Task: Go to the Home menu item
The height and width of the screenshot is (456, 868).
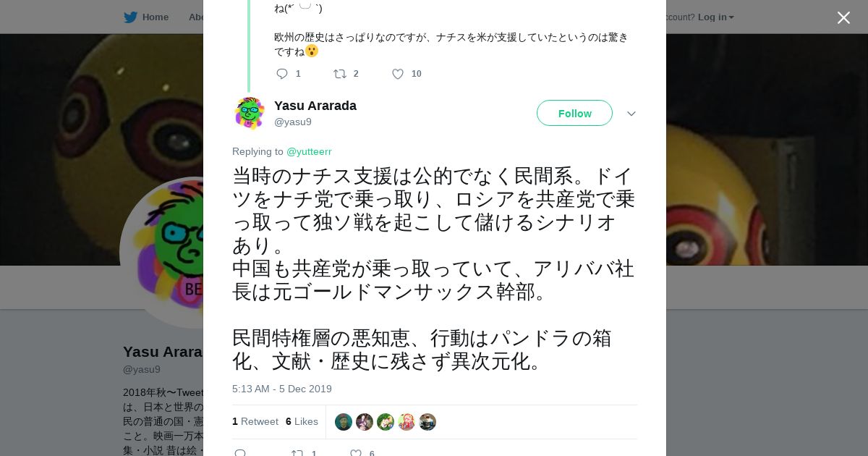Action: (x=155, y=17)
